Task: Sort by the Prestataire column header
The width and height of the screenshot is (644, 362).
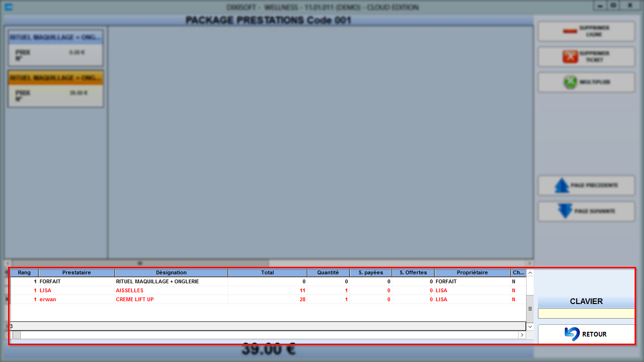Action: (76, 272)
